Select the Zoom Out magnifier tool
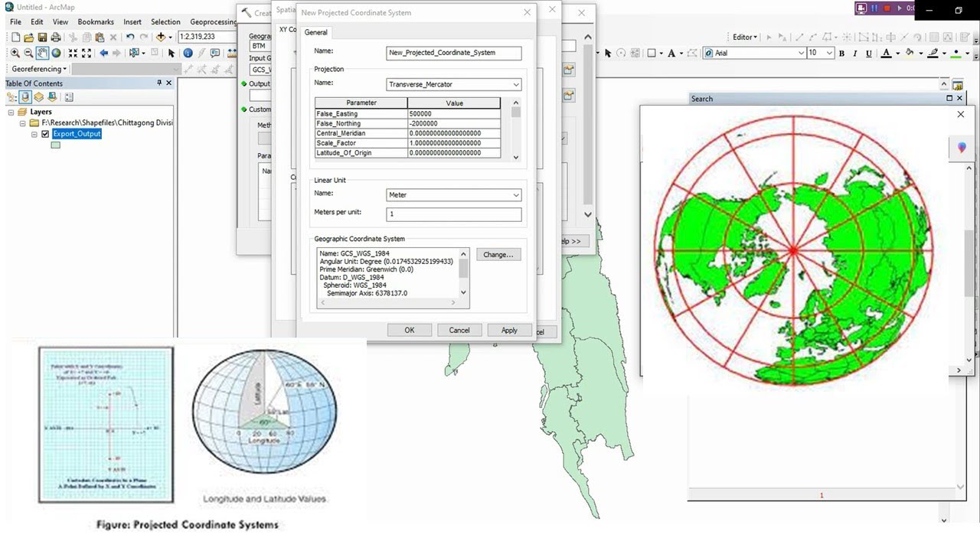Screen dimensions: 980x551 [29, 53]
